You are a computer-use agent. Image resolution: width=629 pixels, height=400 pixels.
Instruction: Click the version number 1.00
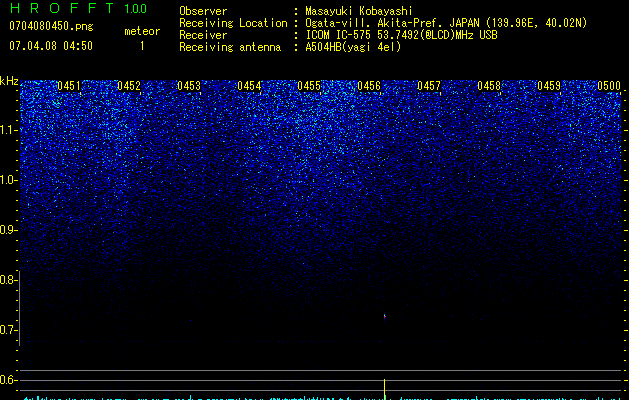click(x=136, y=9)
